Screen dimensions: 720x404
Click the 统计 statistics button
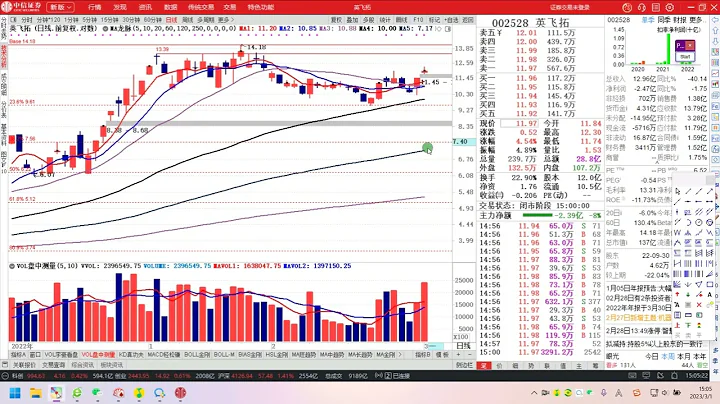385,20
